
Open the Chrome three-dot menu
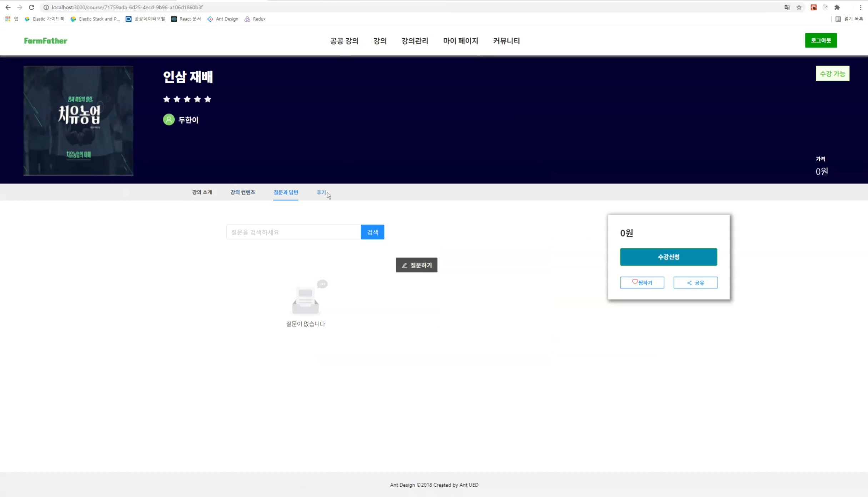pos(861,7)
